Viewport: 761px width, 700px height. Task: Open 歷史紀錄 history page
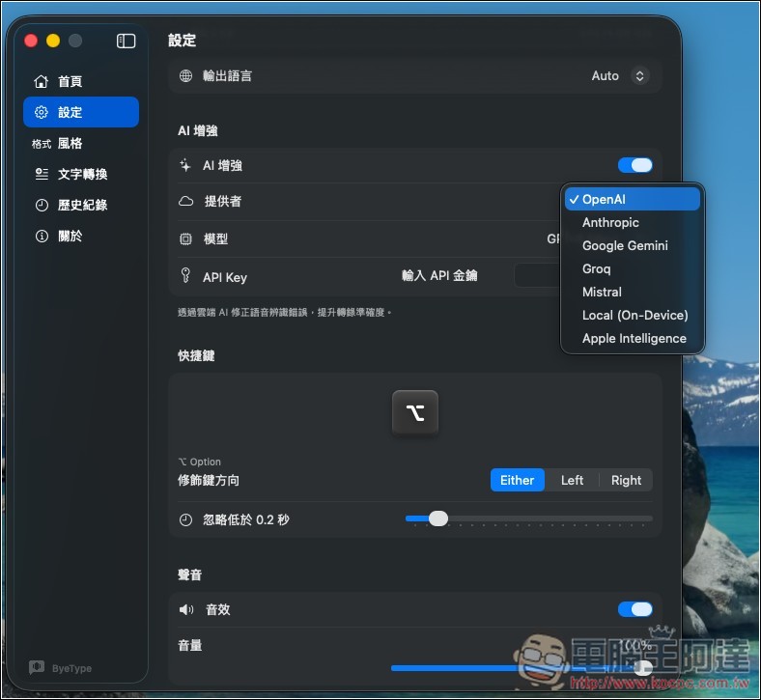(x=81, y=205)
